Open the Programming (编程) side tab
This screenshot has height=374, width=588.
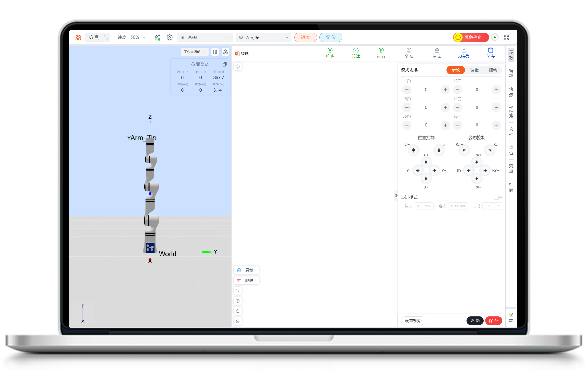[x=511, y=73]
